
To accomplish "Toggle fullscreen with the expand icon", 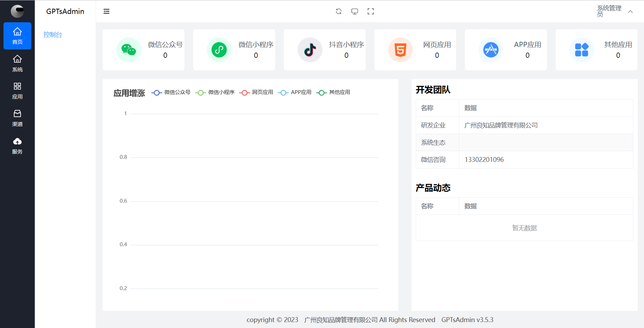I will [371, 11].
